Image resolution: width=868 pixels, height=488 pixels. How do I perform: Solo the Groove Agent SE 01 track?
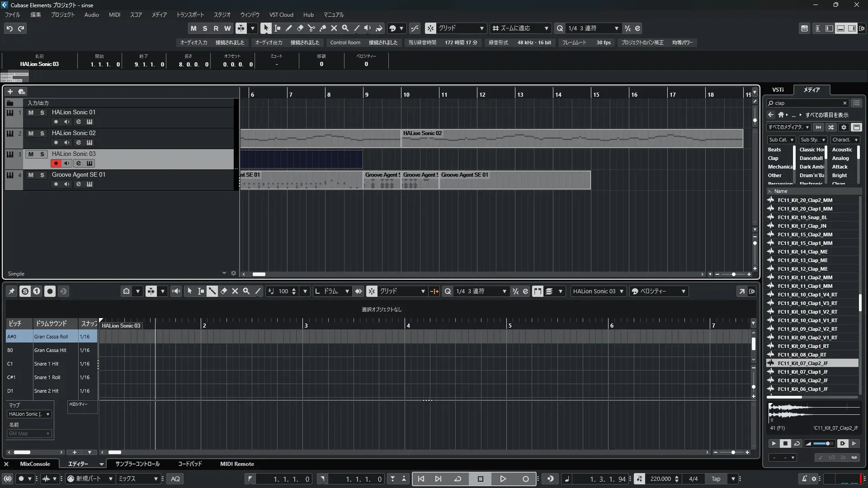[x=42, y=175]
